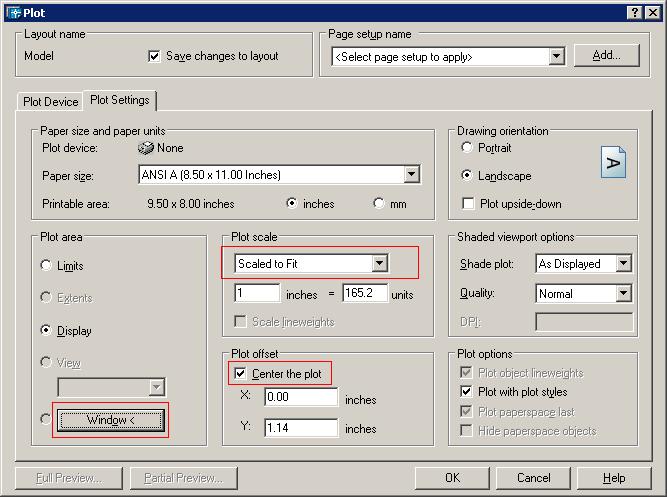This screenshot has height=497, width=667.
Task: Click the Cancel button
Action: click(x=533, y=478)
